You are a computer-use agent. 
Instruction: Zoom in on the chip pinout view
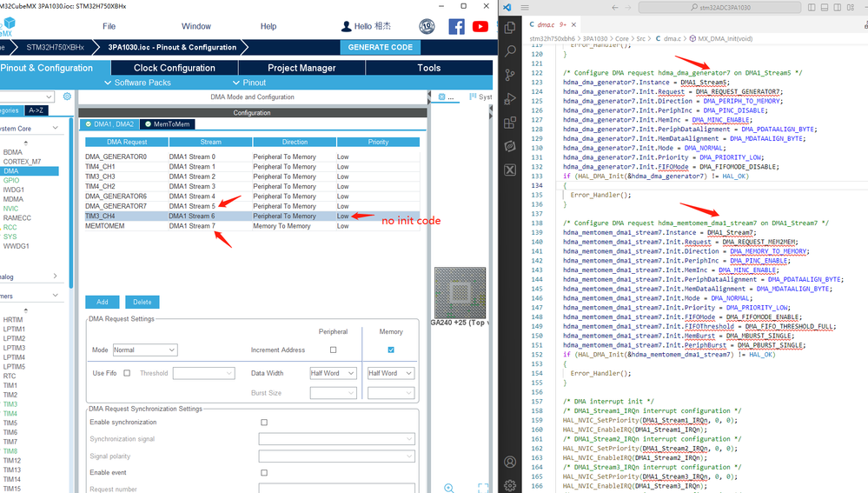click(x=449, y=488)
